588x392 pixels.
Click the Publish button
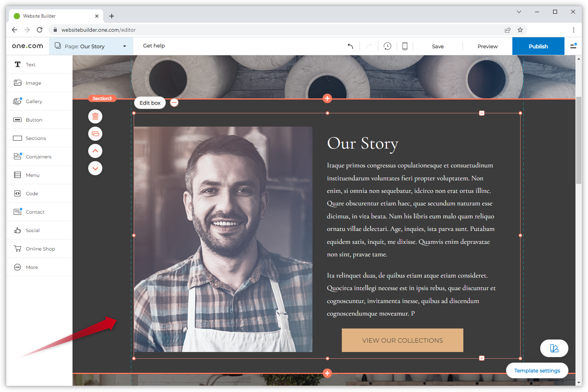click(x=538, y=46)
